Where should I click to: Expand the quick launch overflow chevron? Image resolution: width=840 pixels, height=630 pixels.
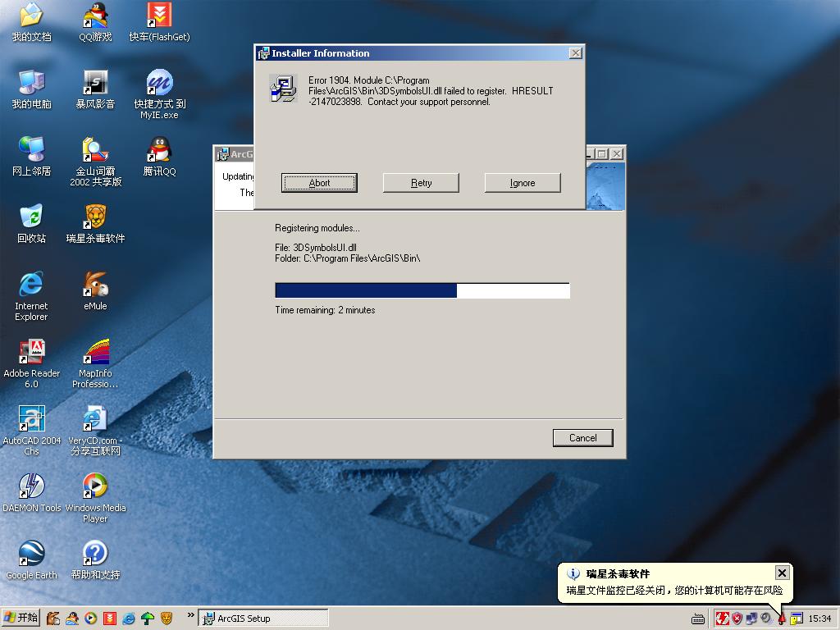(x=190, y=615)
